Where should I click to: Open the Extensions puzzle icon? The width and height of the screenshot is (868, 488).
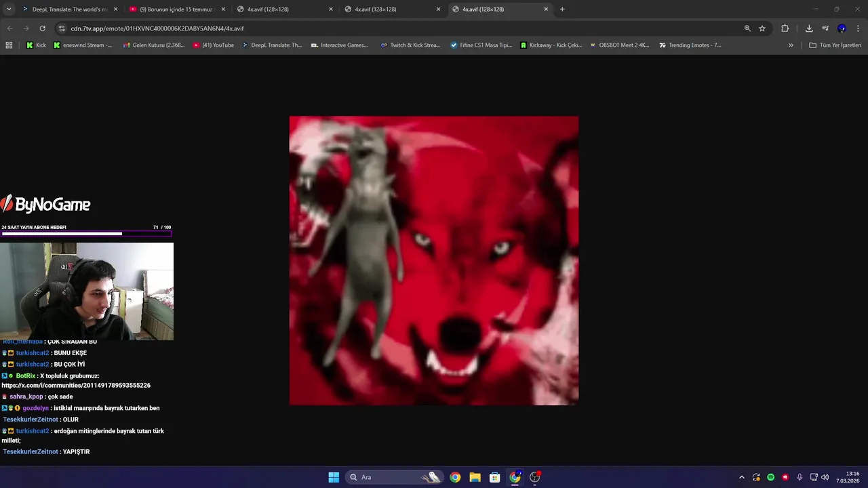(785, 28)
